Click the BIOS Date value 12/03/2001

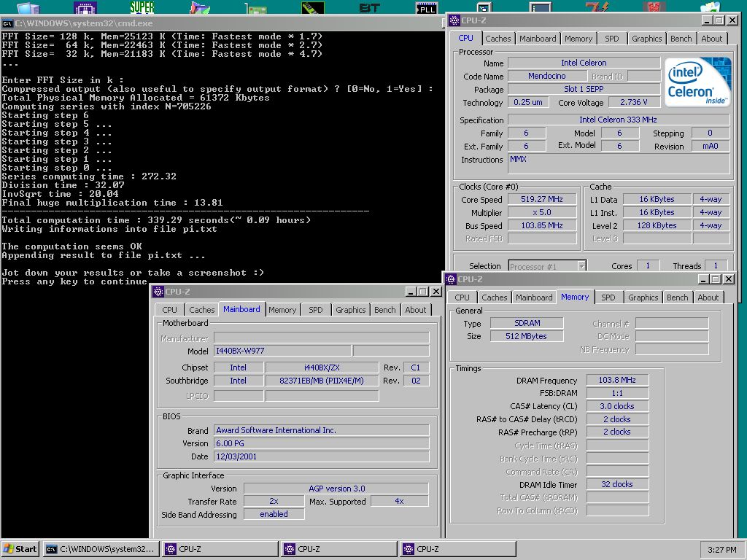coord(322,456)
